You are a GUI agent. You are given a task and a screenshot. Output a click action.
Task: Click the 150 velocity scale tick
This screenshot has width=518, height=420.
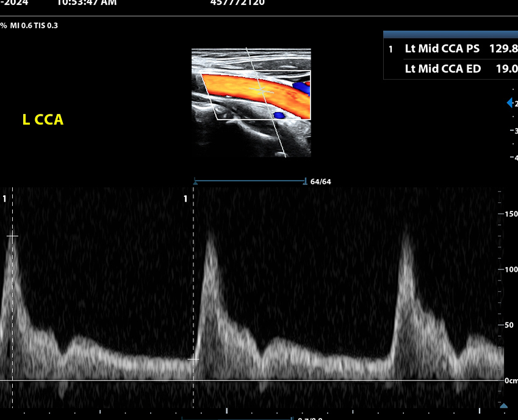(x=510, y=214)
